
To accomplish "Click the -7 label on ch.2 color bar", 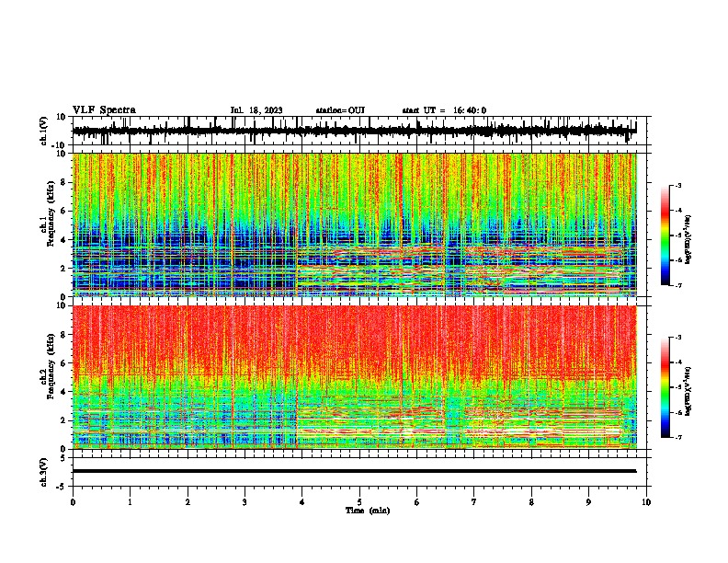I will [x=677, y=437].
